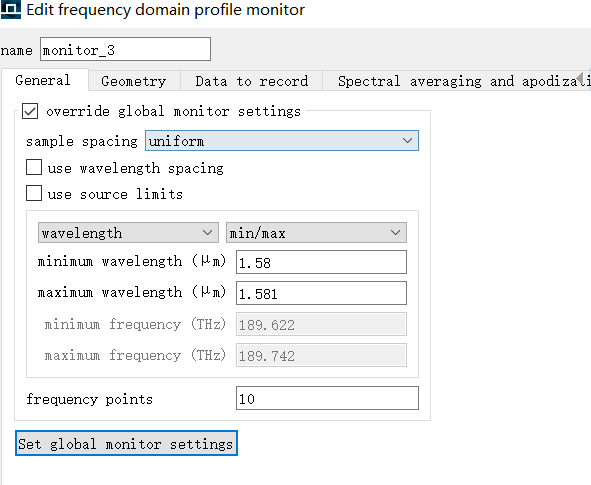Click the sample spacing dropdown arrow
Viewport: 591px width, 485px height.
coord(407,141)
